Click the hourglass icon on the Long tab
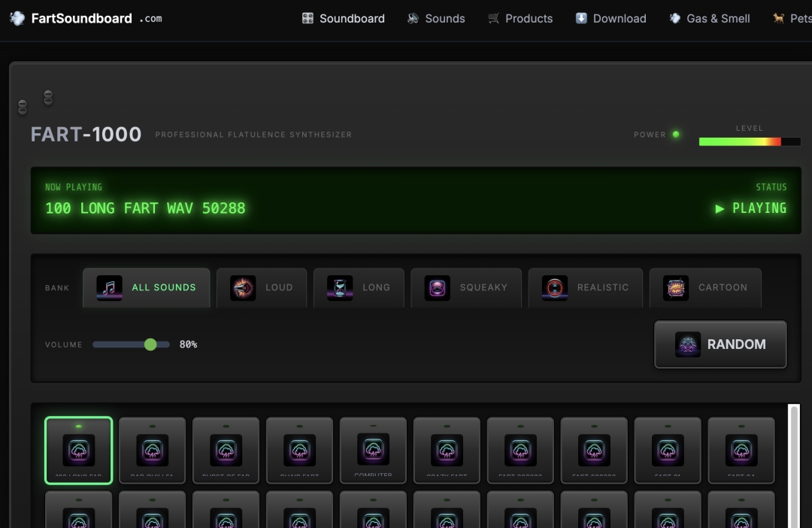 [340, 287]
